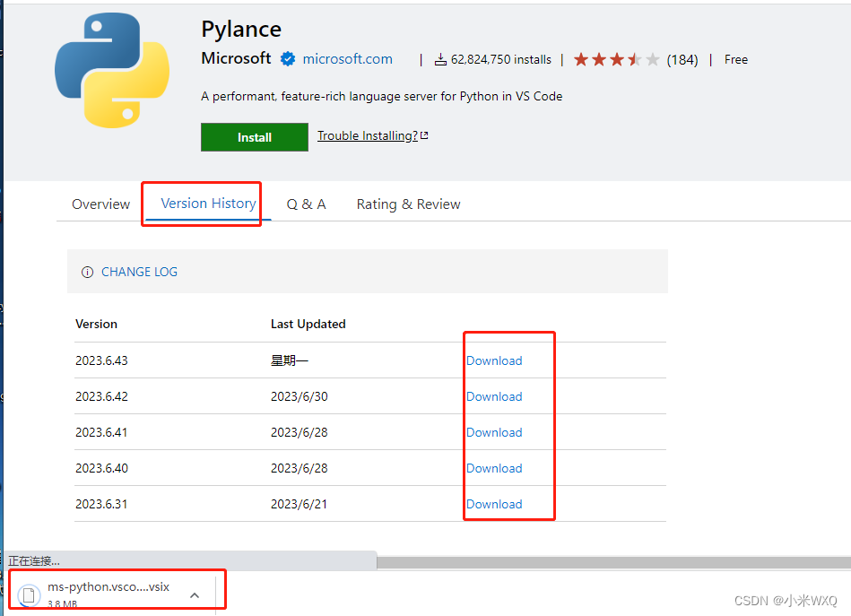Click the 2023/6/28 date for version 2023.6.41

point(299,432)
